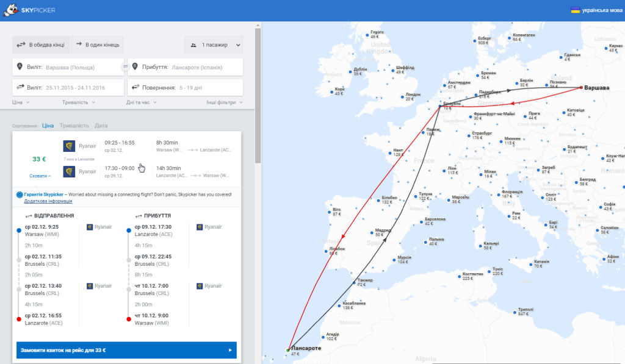Image resolution: width=625 pixels, height=364 pixels.
Task: Click the Лансароте marker on map
Action: pyautogui.click(x=288, y=351)
